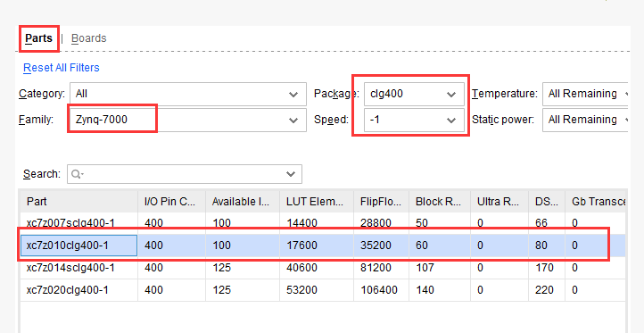Click Block RAM value 140
Image resolution: width=644 pixels, height=333 pixels.
click(425, 290)
